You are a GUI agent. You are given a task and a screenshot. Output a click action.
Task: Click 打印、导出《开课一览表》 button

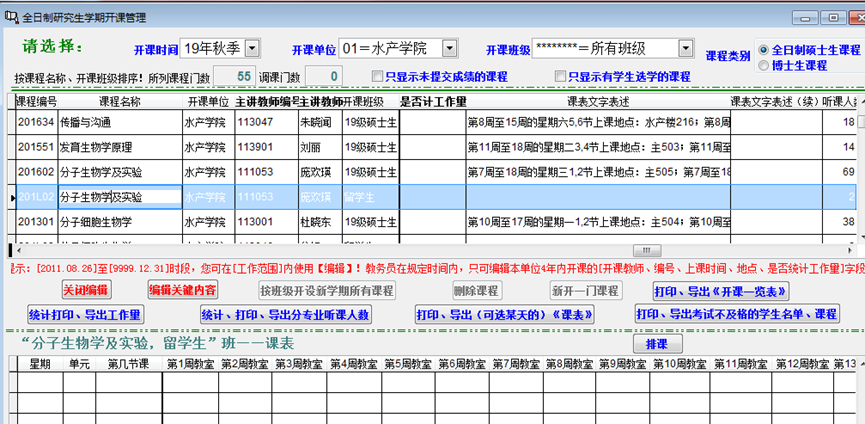coord(719,290)
